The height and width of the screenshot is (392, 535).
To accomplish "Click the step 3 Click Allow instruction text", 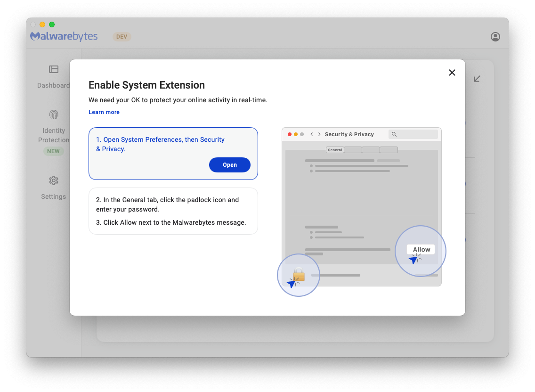I will click(x=171, y=222).
